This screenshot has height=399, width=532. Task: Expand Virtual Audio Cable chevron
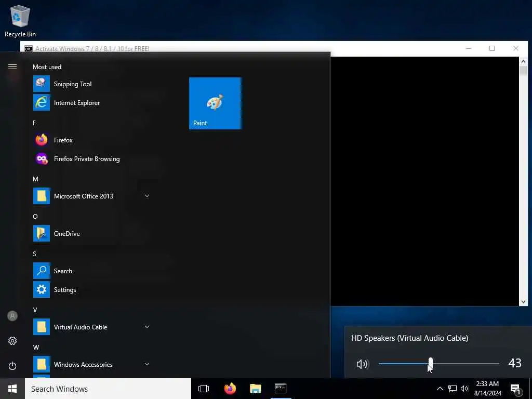(147, 327)
